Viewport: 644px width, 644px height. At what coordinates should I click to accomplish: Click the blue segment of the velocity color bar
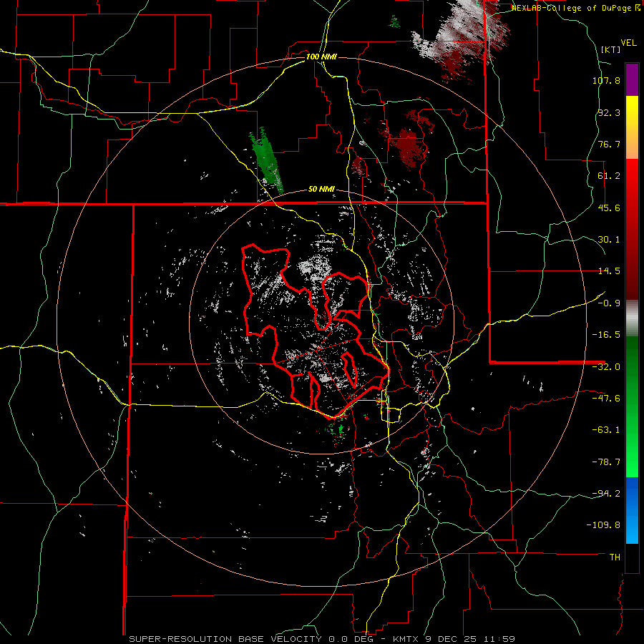[632, 510]
